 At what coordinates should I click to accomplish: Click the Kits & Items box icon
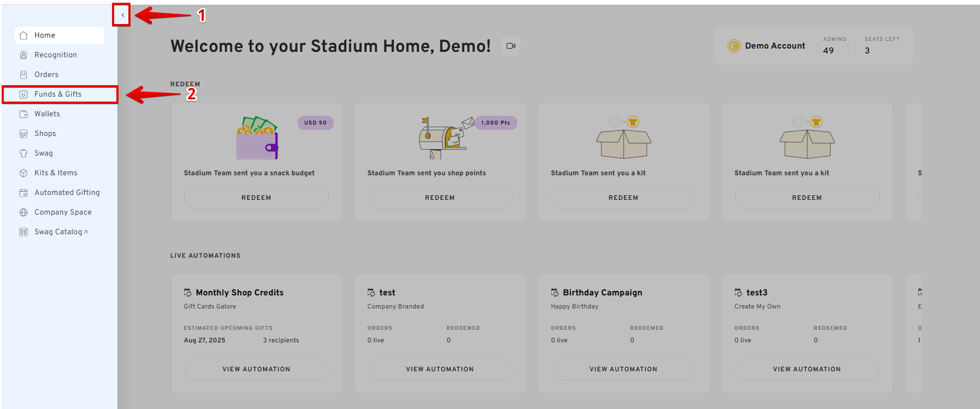(23, 173)
